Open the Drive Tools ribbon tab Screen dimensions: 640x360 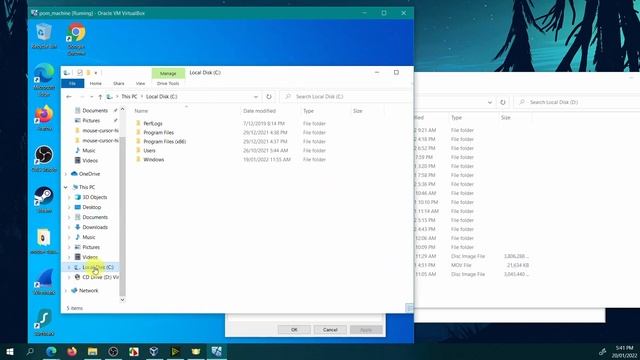click(168, 83)
